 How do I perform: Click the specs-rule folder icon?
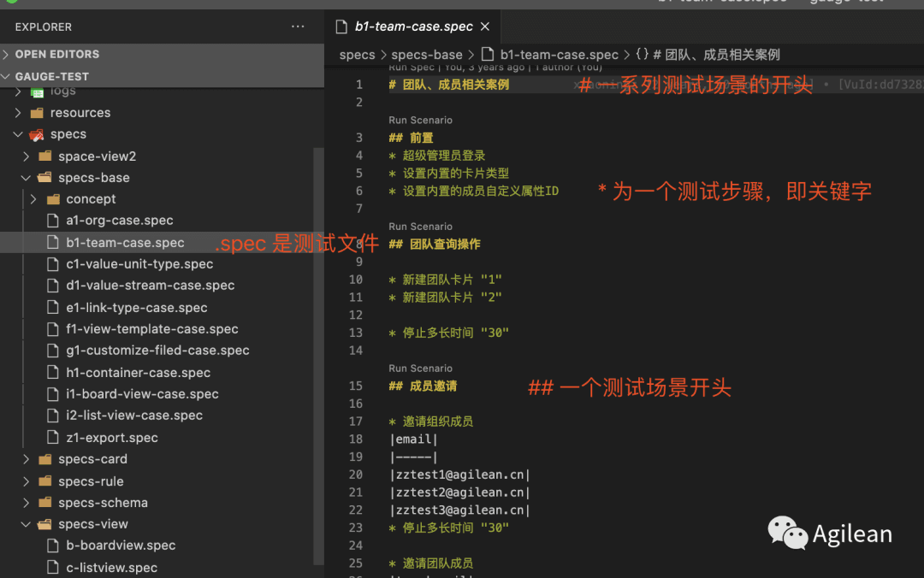click(x=44, y=481)
